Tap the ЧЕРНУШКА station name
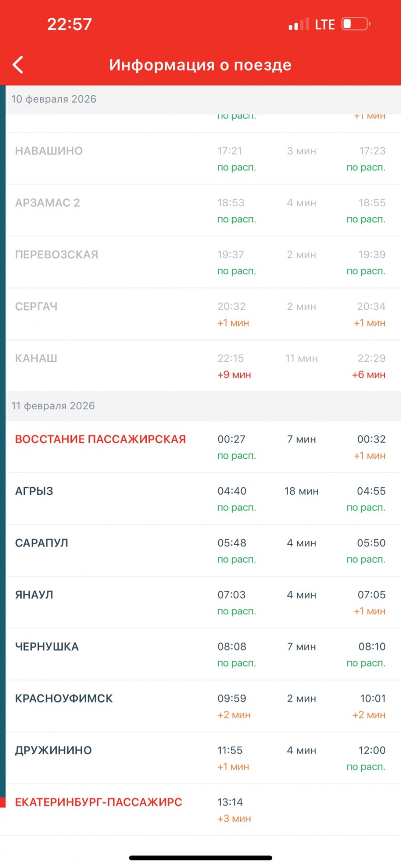Image resolution: width=401 pixels, height=868 pixels. pos(47,646)
